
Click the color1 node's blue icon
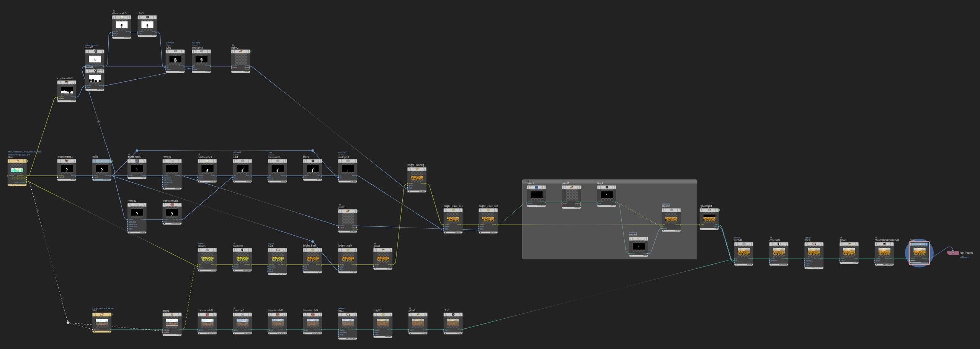click(536, 187)
